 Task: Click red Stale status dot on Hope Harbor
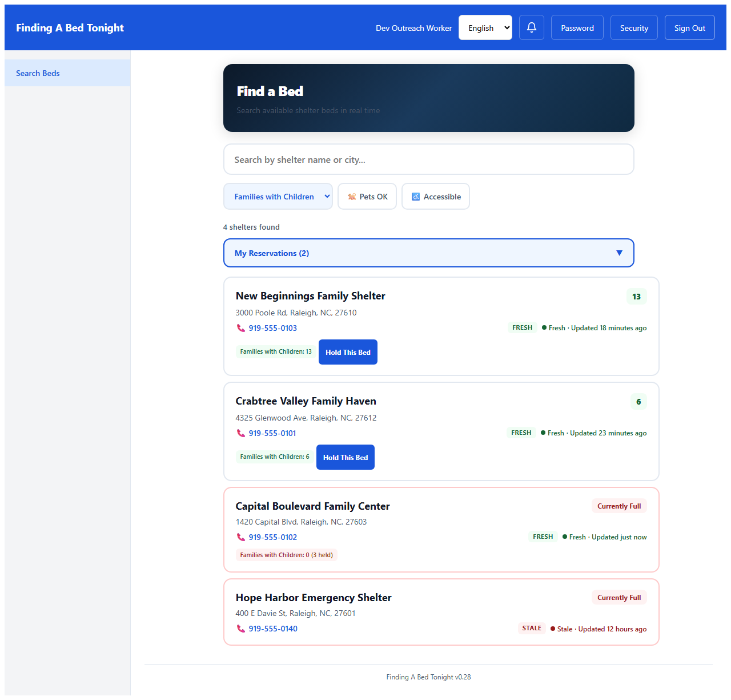pyautogui.click(x=552, y=629)
